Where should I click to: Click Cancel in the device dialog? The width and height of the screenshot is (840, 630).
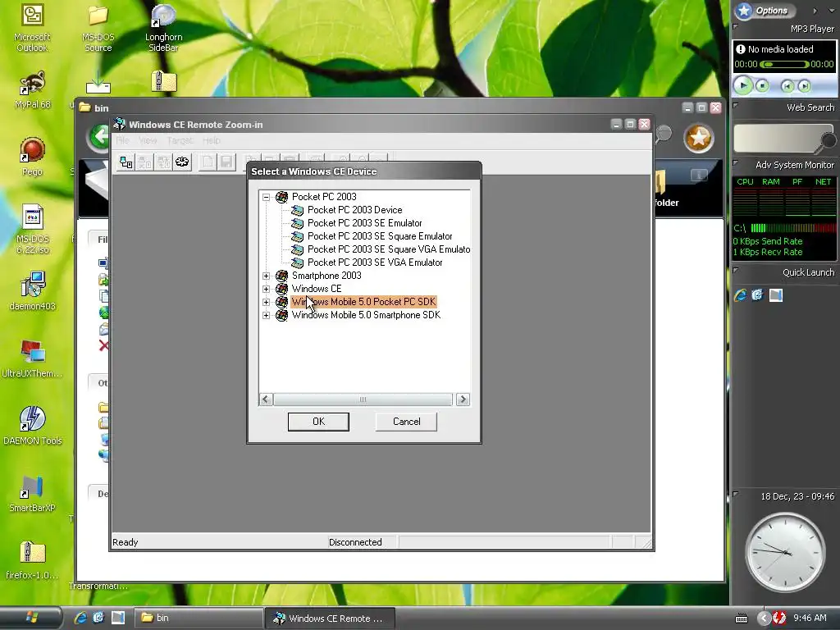406,422
